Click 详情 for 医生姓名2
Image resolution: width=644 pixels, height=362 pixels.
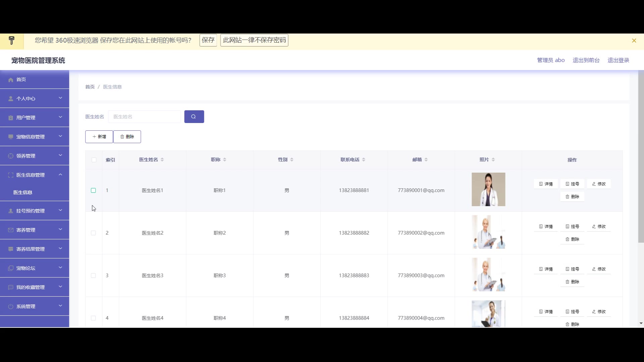(546, 227)
